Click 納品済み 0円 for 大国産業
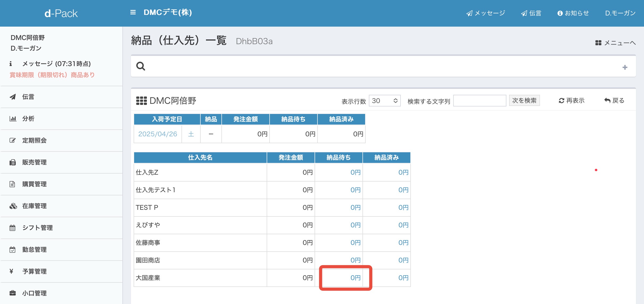 [403, 278]
